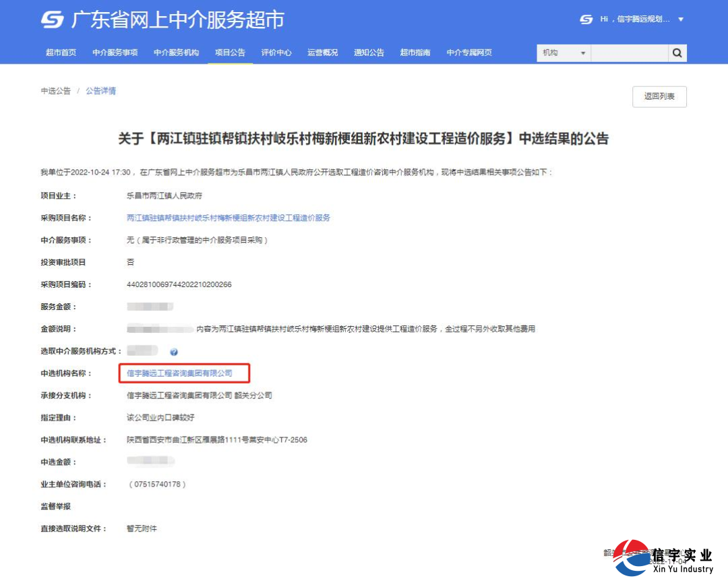Open the 评价中心 tab
The width and height of the screenshot is (728, 587).
click(276, 53)
